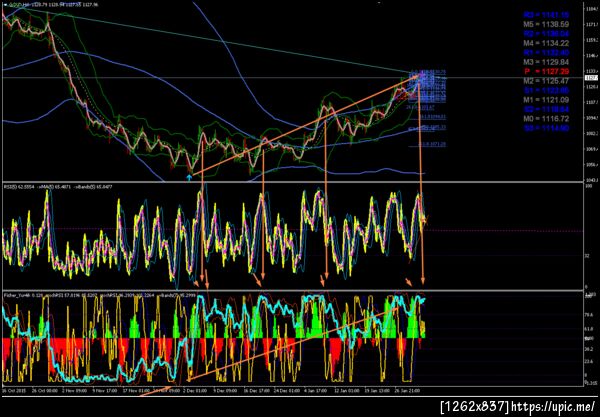Click the chart symbol title in the top-left corner
The width and height of the screenshot is (600, 417).
click(51, 4)
